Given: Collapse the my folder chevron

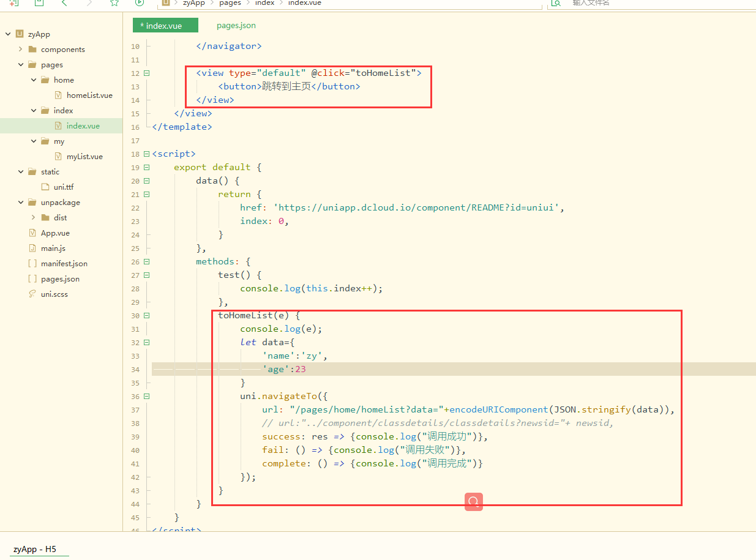Looking at the screenshot, I should (34, 141).
